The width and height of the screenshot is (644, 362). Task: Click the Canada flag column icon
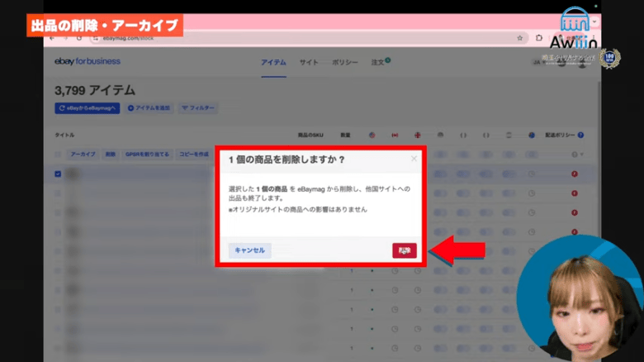(x=395, y=135)
